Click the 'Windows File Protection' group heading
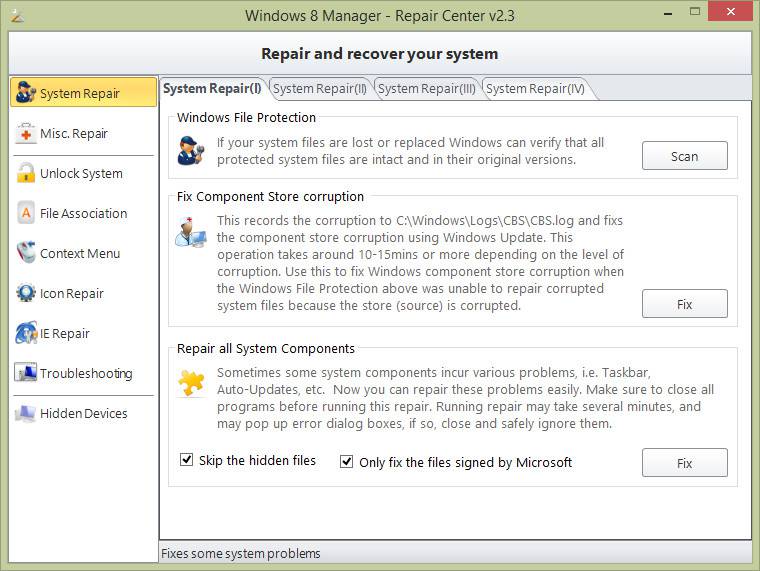The height and width of the screenshot is (571, 760). (246, 117)
